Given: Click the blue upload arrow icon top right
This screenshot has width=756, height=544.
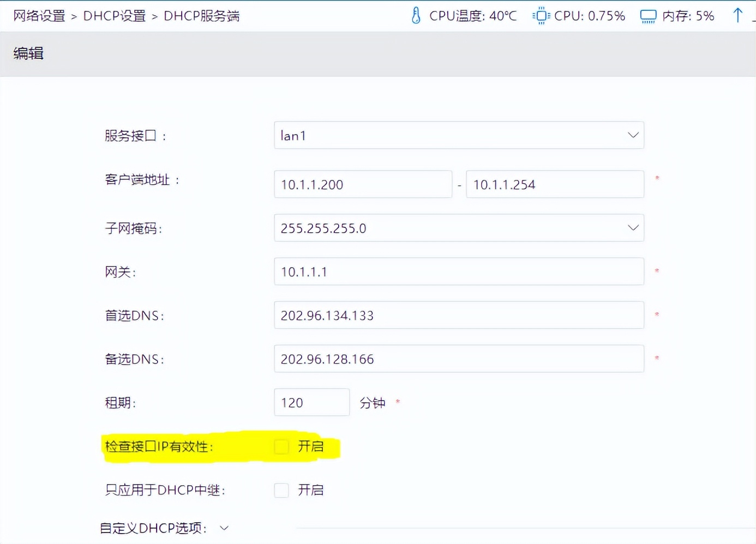Looking at the screenshot, I should (738, 15).
